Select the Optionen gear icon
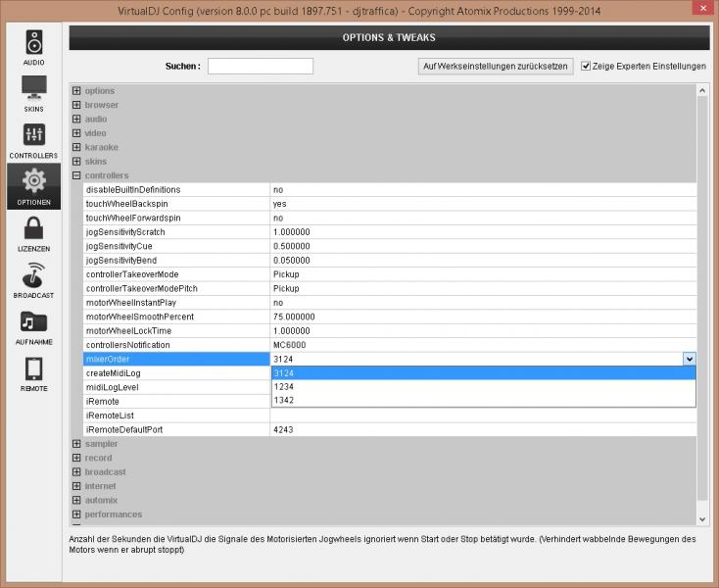 pos(34,180)
